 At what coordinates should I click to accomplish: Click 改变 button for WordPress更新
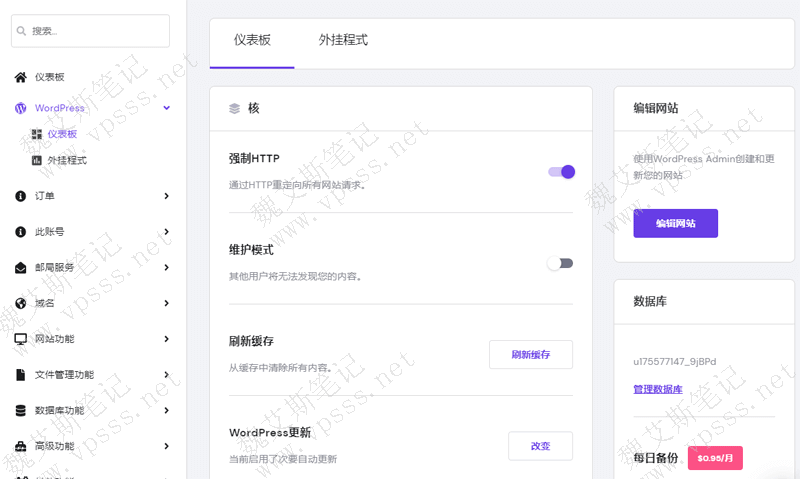click(x=540, y=446)
